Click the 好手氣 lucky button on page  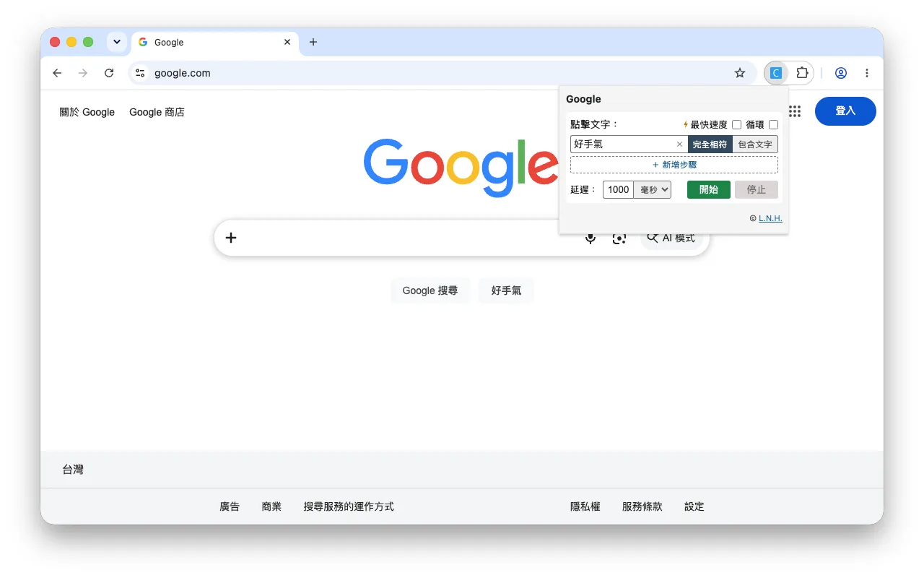[506, 290]
